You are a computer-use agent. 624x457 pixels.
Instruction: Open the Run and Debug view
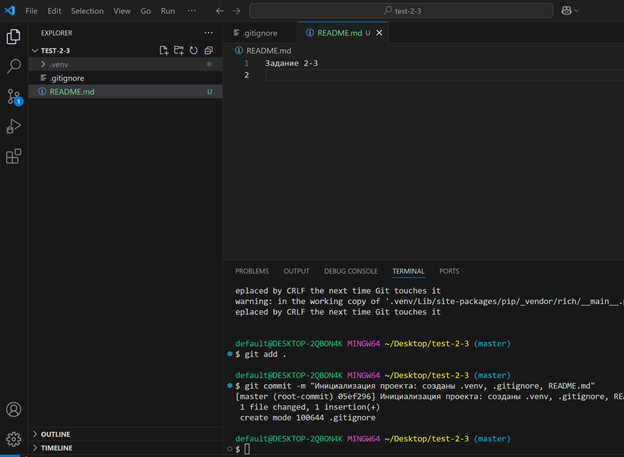click(14, 127)
